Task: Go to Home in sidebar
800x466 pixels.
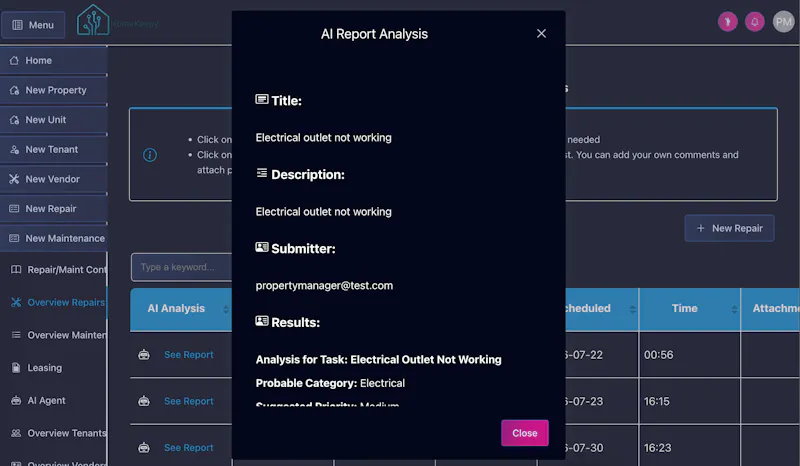Action: (x=54, y=60)
